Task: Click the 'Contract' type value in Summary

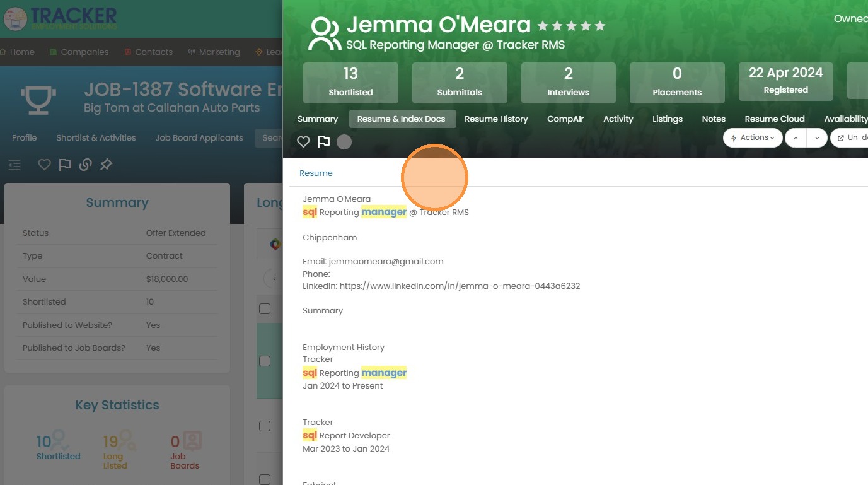Action: tap(164, 255)
